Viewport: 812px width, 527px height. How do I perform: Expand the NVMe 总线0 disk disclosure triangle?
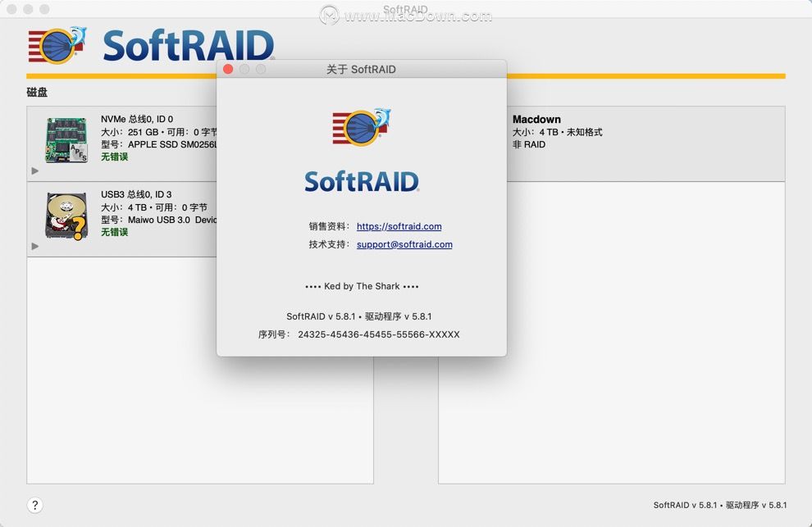coord(34,170)
